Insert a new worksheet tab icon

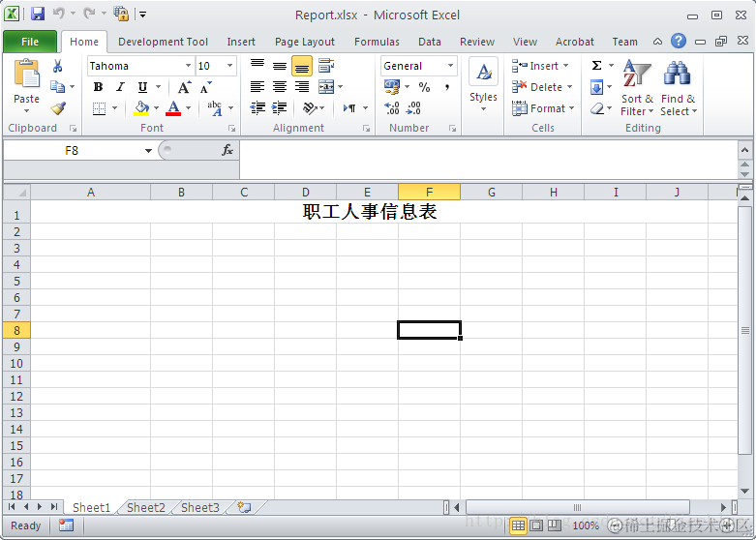click(245, 507)
